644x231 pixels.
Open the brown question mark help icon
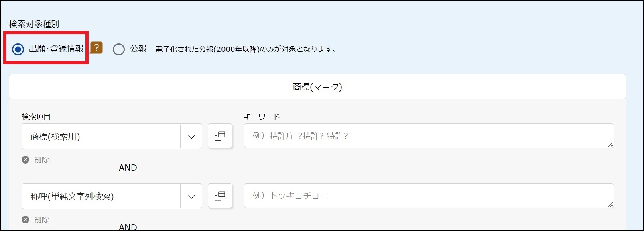pyautogui.click(x=96, y=48)
